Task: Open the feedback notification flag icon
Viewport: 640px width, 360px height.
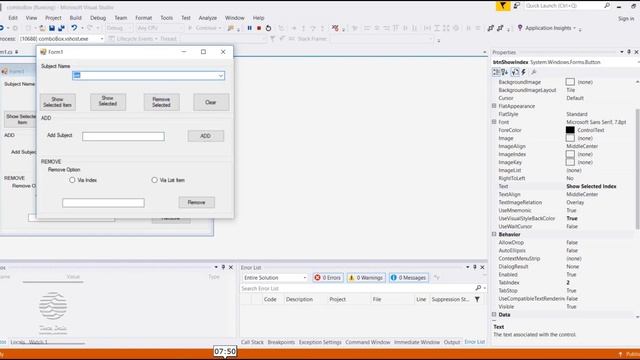Action: click(x=503, y=6)
